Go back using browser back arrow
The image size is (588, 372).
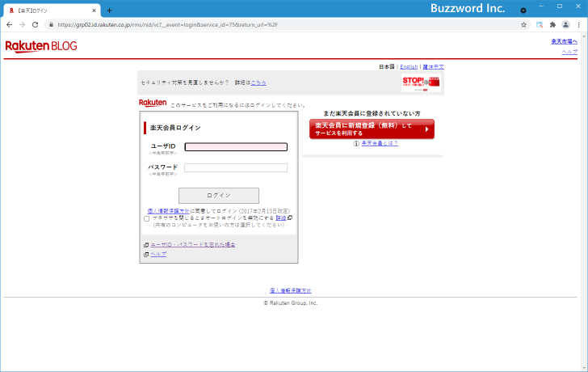(x=10, y=25)
